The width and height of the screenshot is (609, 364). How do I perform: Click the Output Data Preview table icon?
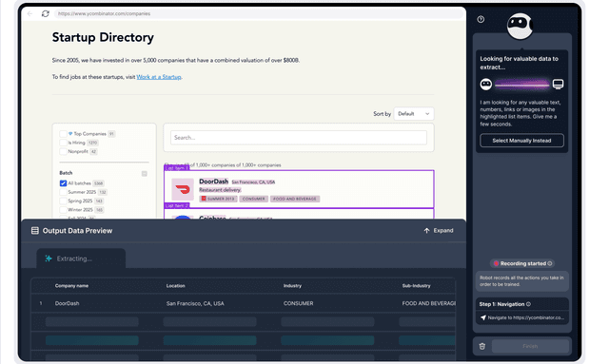[x=35, y=231]
